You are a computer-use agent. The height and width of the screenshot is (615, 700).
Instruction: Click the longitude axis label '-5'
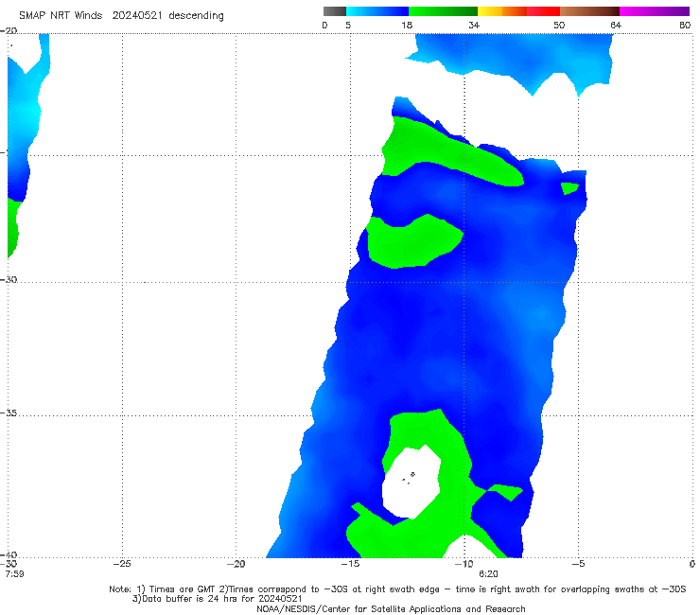[578, 564]
